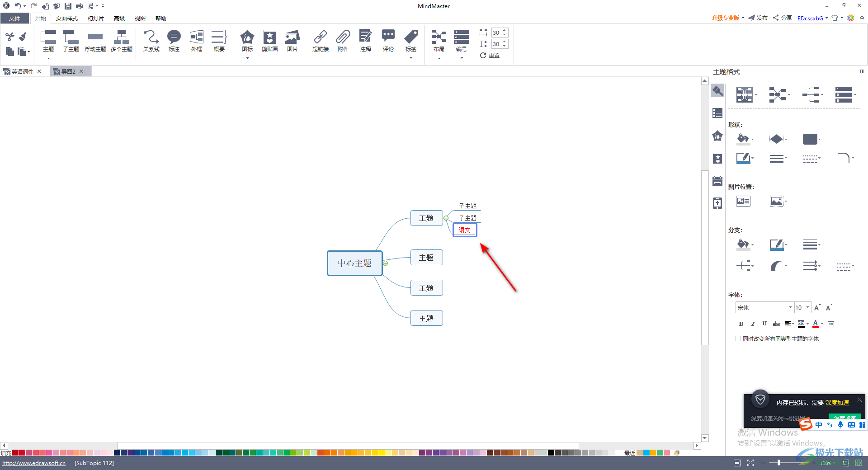Toggle strikethrough abc style
This screenshot has width=868, height=470.
coord(776,324)
